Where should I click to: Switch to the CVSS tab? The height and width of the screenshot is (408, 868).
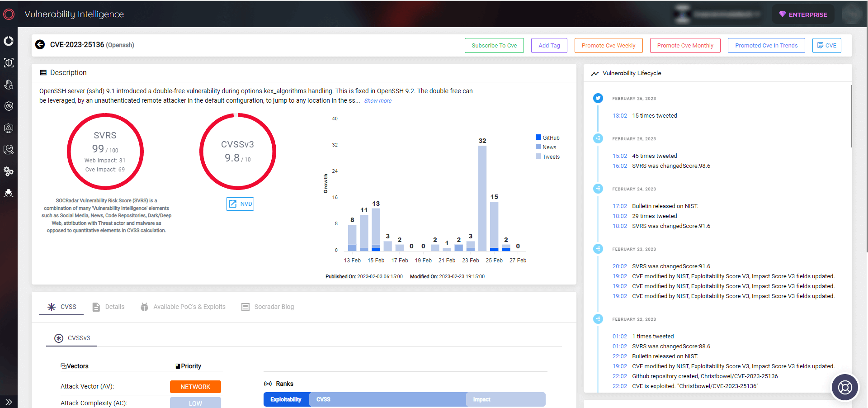coord(61,307)
